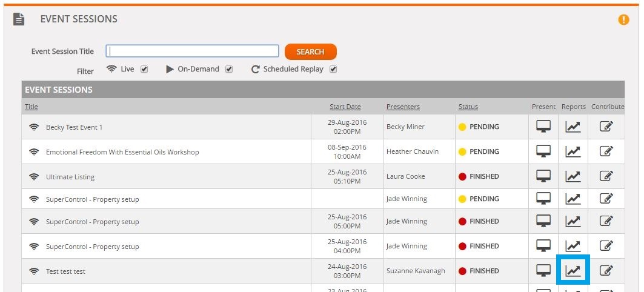Click presenter name Laura Cooke
Screen dimensions: 644x292
tap(406, 177)
